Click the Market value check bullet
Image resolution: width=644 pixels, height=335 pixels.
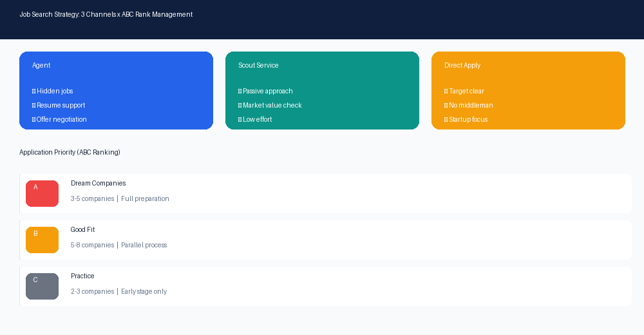[x=270, y=105]
